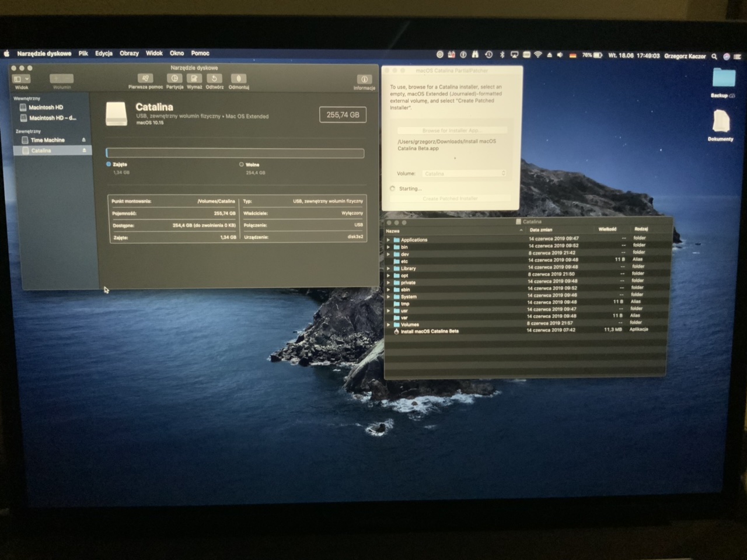Expand the Volumes folder
The image size is (747, 560).
(389, 324)
